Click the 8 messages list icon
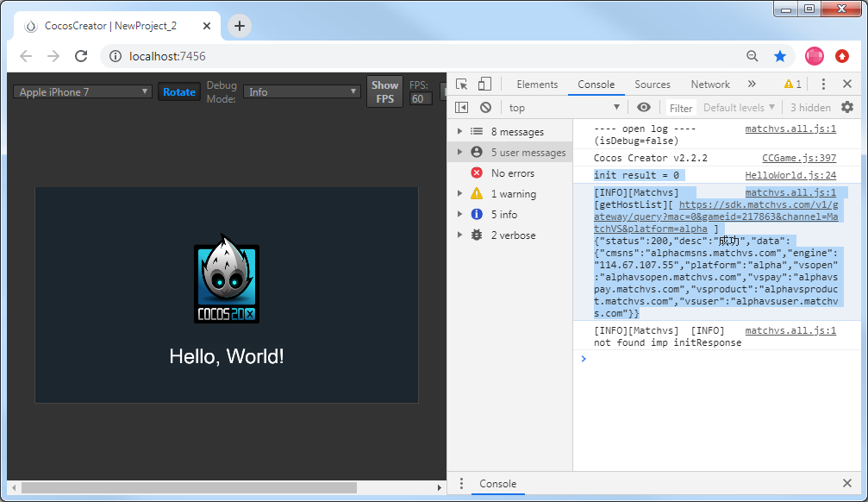The height and width of the screenshot is (502, 868). tap(477, 131)
